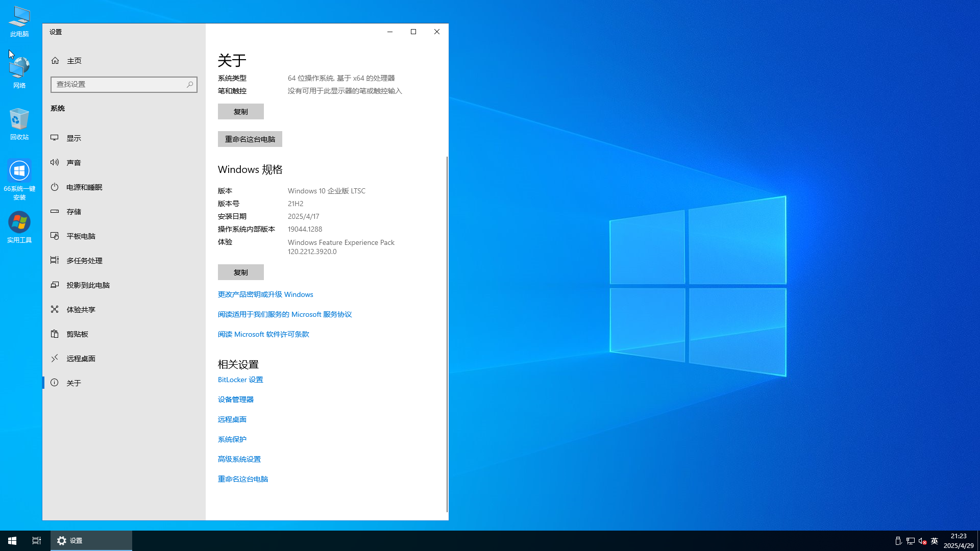Open the 此电脑 desktop icon
Image resolution: width=980 pixels, height=551 pixels.
[x=19, y=21]
